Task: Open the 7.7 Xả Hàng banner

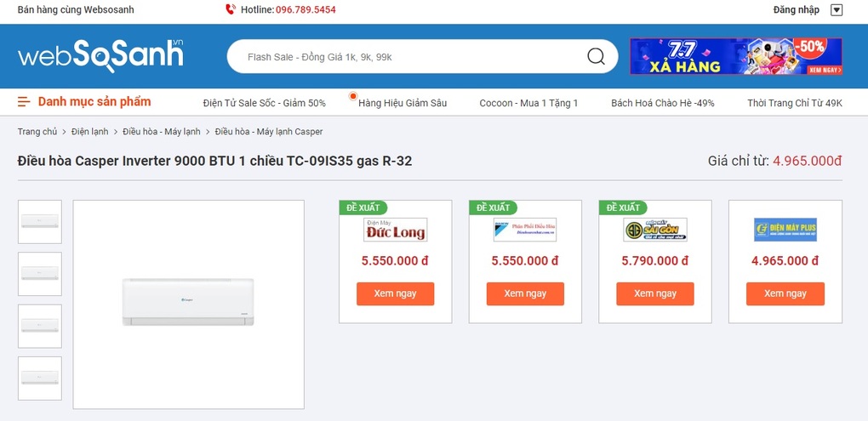Action: 735,56
